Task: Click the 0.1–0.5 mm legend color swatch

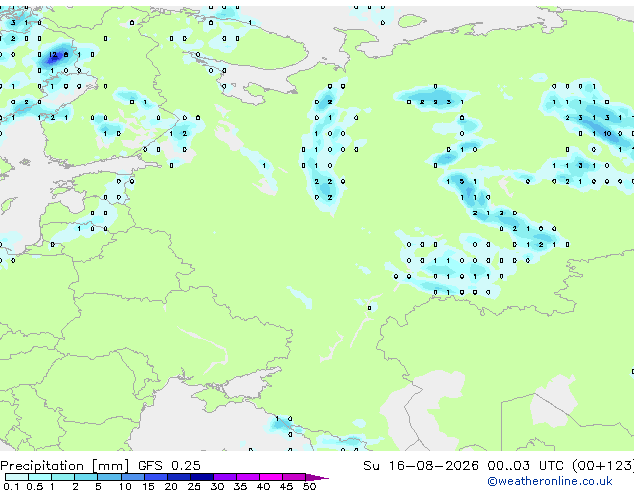Action: pyautogui.click(x=17, y=477)
